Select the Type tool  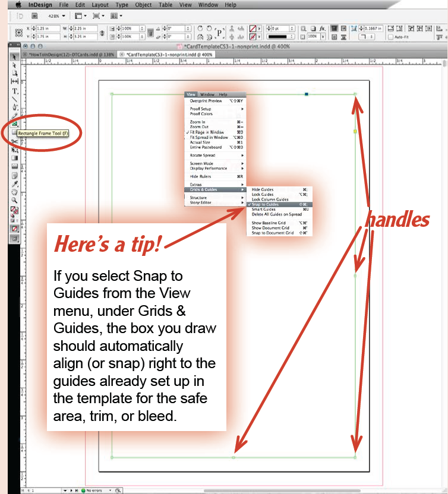(x=15, y=91)
